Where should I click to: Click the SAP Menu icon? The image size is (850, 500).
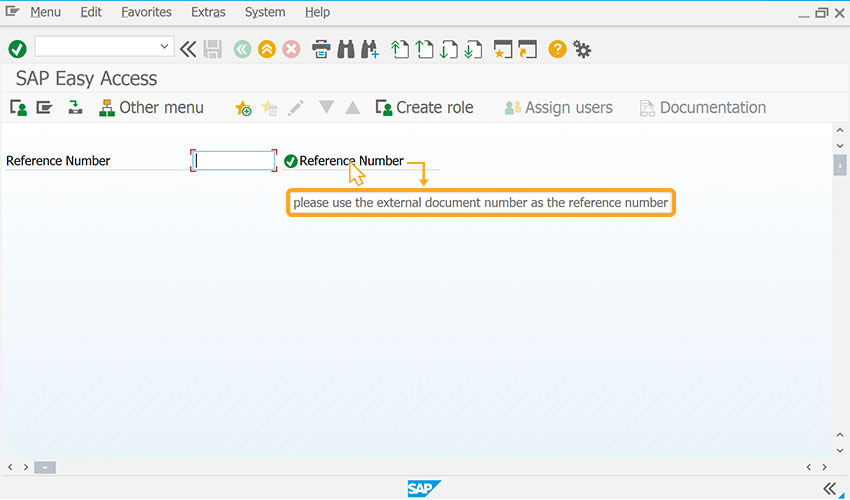(x=44, y=107)
